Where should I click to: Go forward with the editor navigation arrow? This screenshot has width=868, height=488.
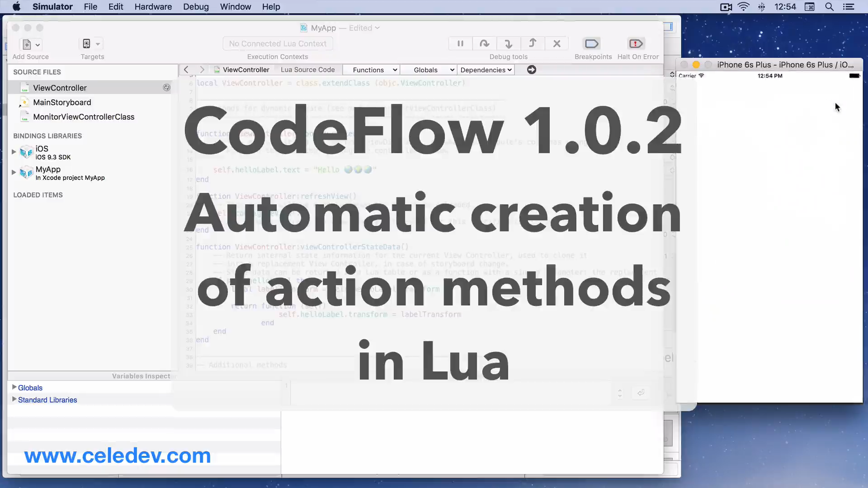click(x=202, y=70)
